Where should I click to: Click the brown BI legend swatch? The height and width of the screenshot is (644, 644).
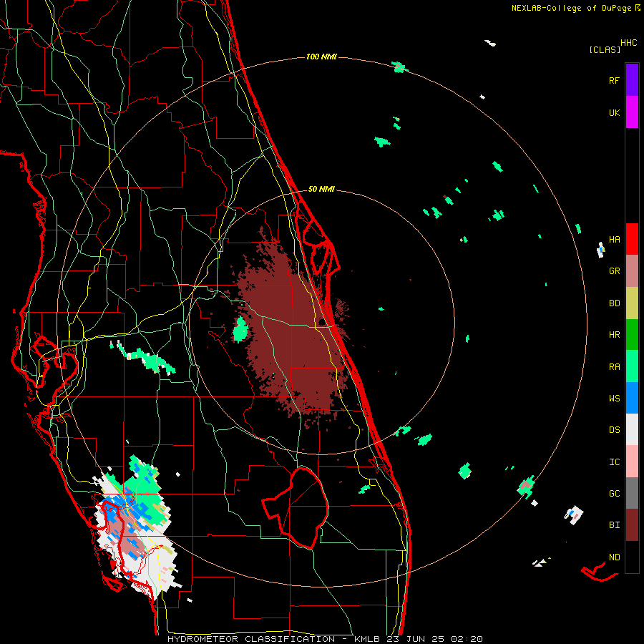(632, 525)
